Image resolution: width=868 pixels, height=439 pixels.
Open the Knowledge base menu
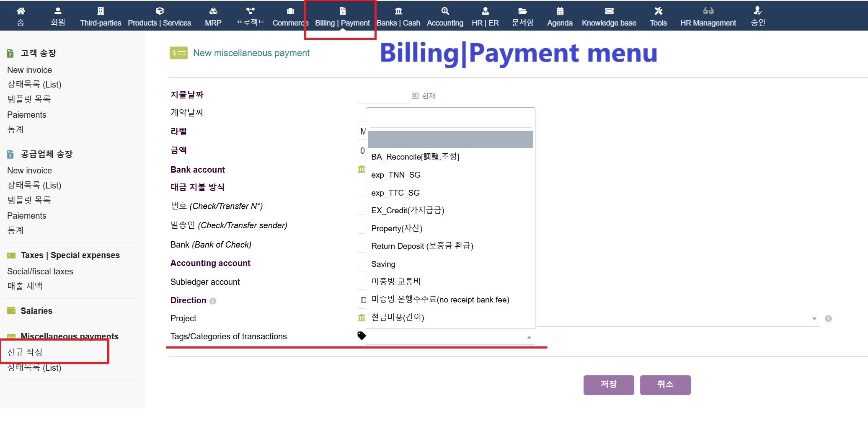(609, 17)
